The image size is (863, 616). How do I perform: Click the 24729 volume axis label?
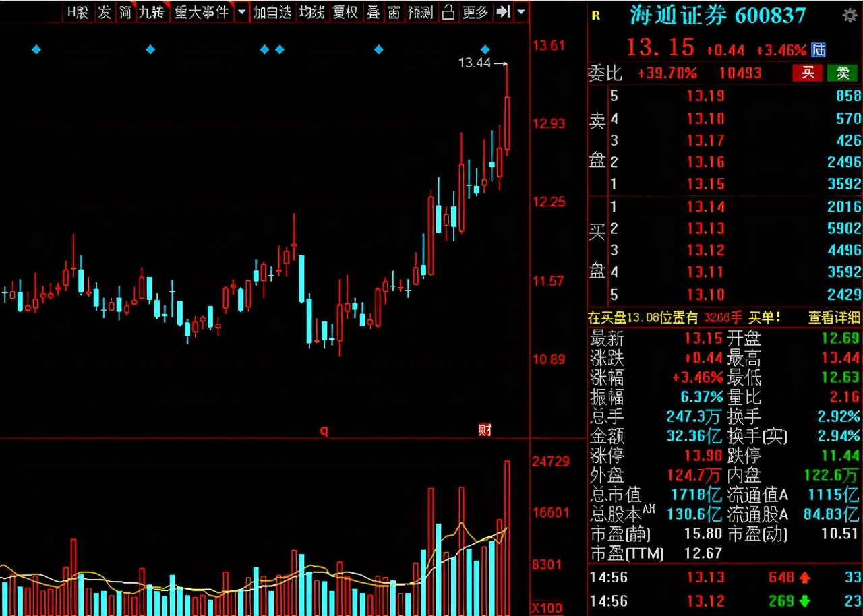pyautogui.click(x=551, y=462)
